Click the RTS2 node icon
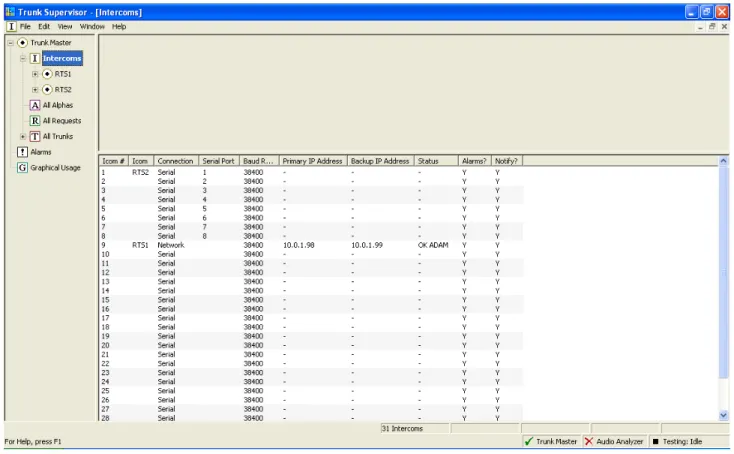734x454 pixels. click(47, 89)
